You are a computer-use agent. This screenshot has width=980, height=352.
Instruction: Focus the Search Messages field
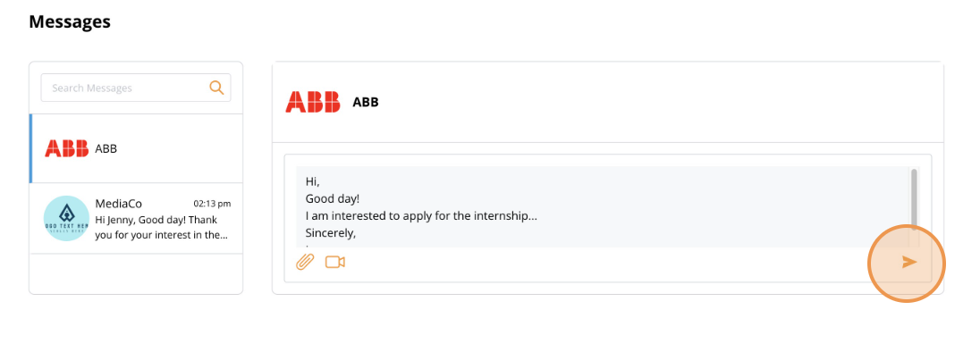tap(136, 88)
